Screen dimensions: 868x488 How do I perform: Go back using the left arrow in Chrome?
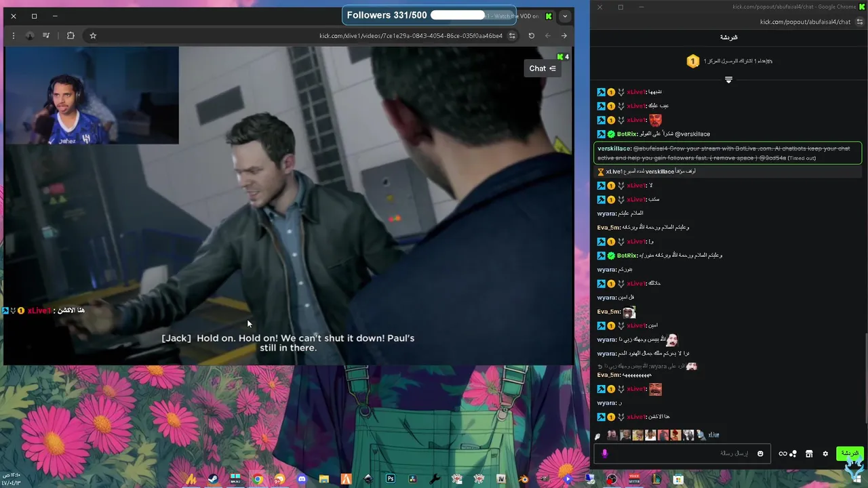[x=548, y=36]
